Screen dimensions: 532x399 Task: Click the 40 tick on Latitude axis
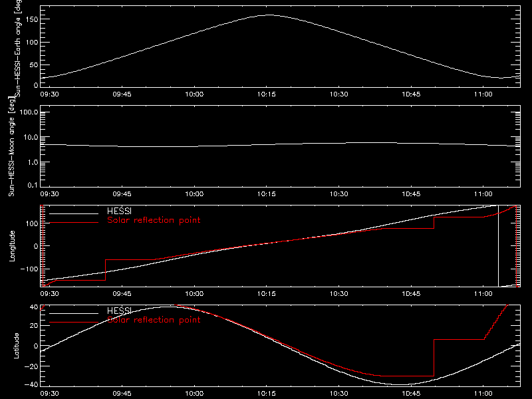click(x=34, y=307)
